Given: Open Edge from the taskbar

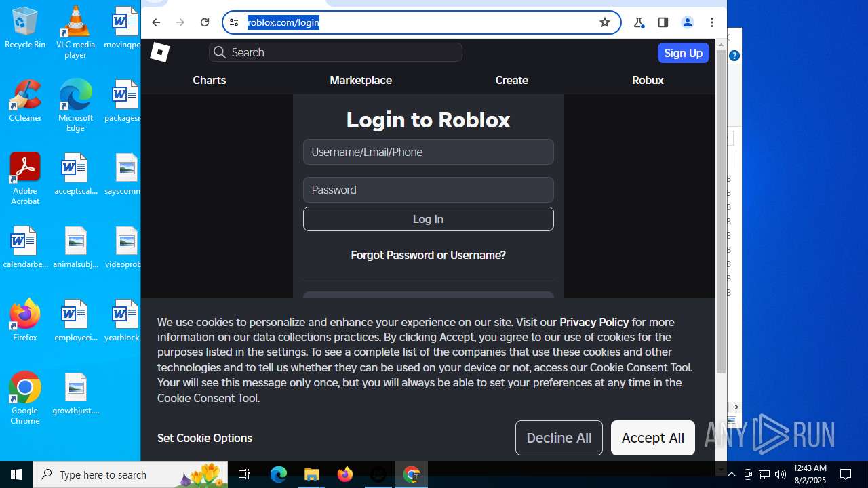Looking at the screenshot, I should tap(279, 474).
